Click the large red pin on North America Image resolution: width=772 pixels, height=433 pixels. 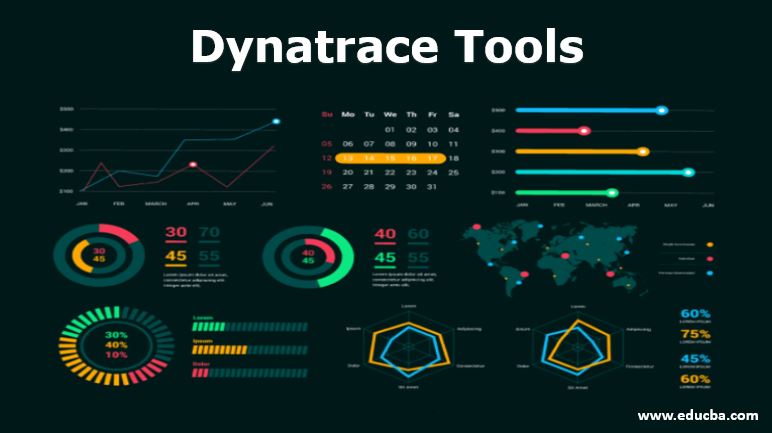[x=477, y=227]
